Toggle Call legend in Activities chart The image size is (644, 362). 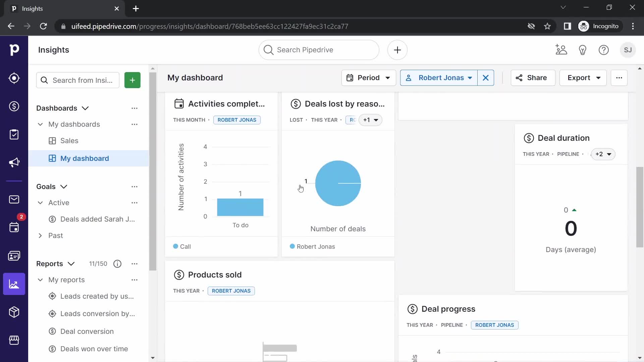pos(182,247)
